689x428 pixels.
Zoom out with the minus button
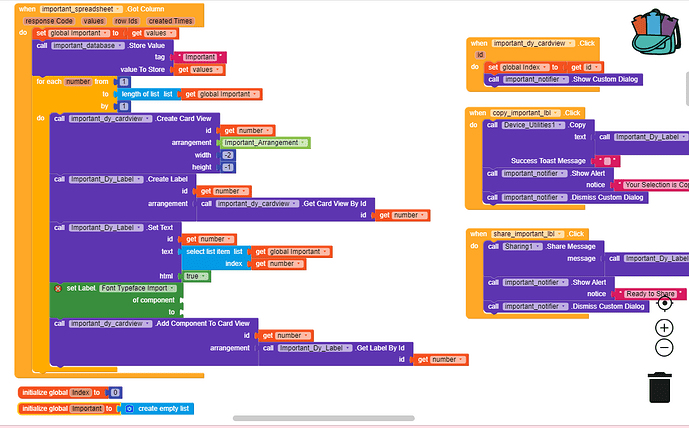(664, 348)
